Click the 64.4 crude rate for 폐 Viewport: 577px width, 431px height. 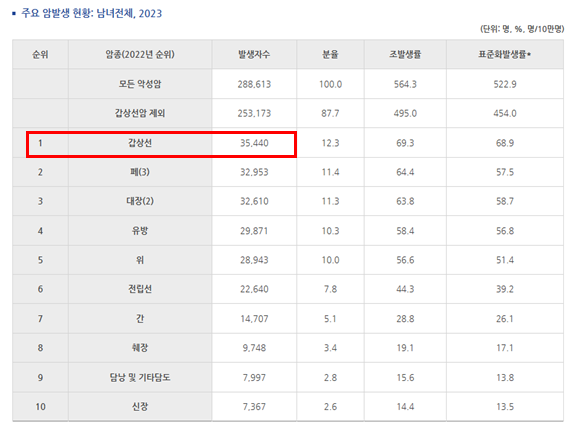(405, 172)
